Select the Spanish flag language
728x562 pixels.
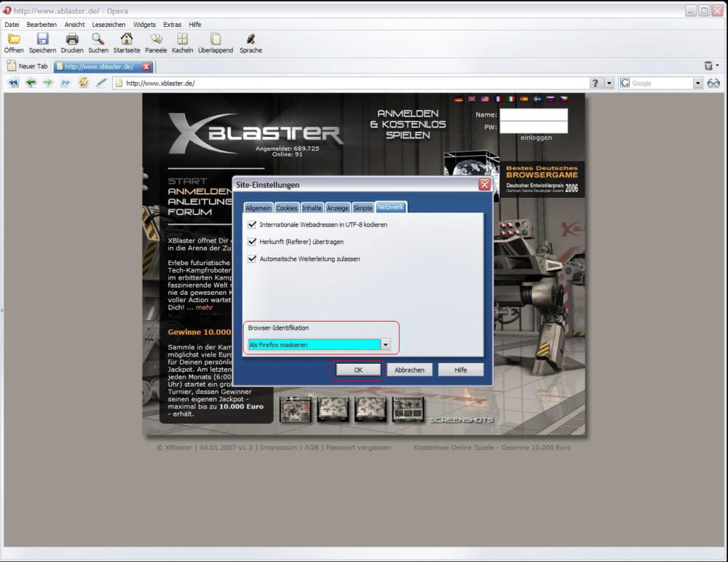pyautogui.click(x=524, y=99)
